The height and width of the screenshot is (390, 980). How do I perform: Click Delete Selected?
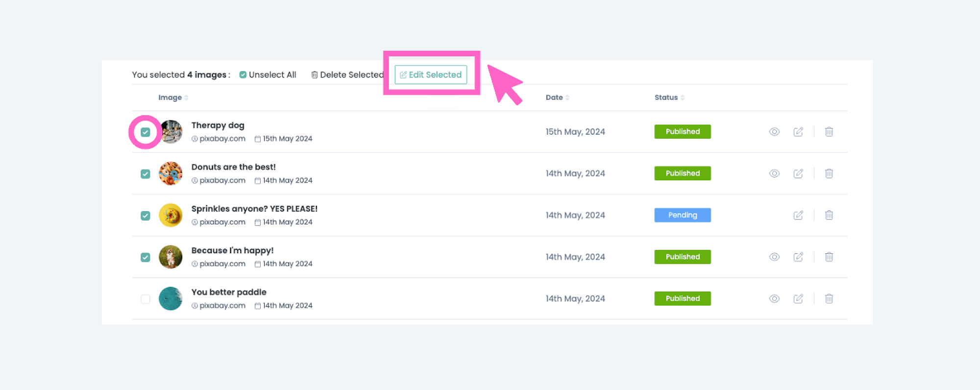point(347,75)
